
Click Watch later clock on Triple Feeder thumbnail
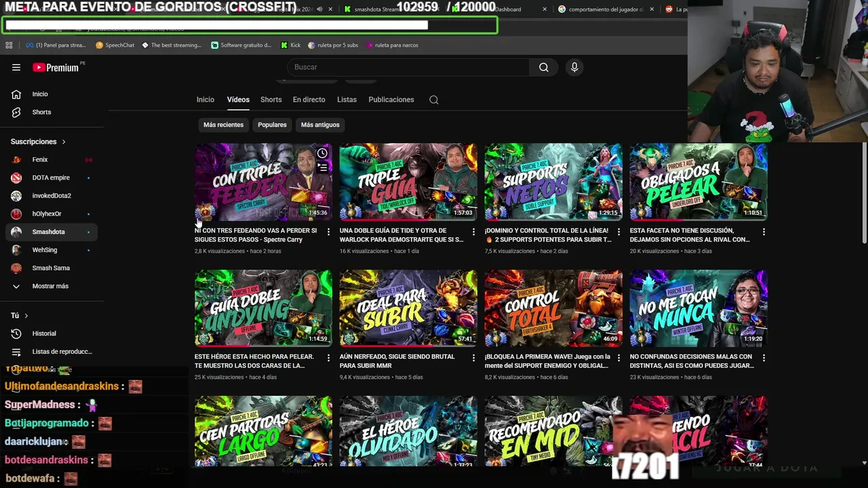click(x=322, y=153)
